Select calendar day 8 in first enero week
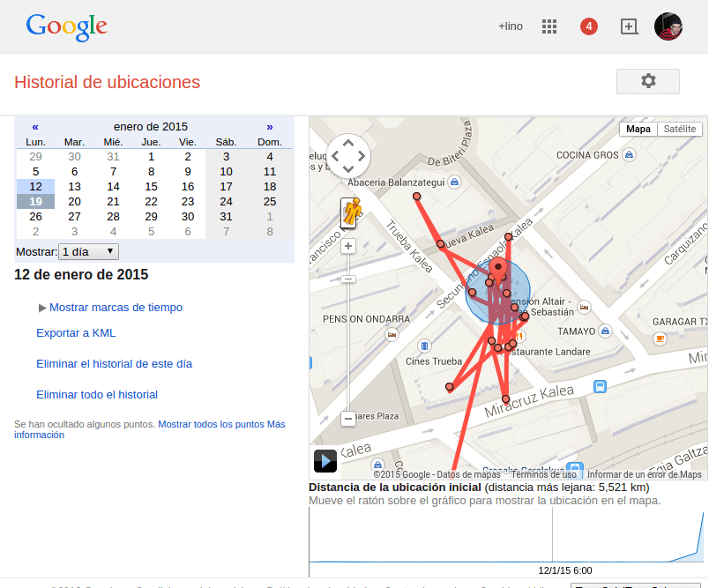The image size is (709, 588). pos(151,172)
